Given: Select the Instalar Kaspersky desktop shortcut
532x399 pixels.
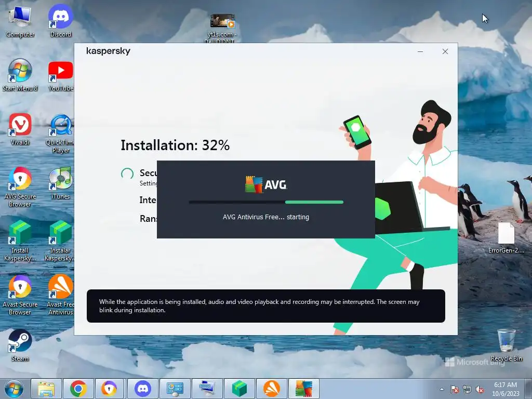Looking at the screenshot, I should click(59, 241).
